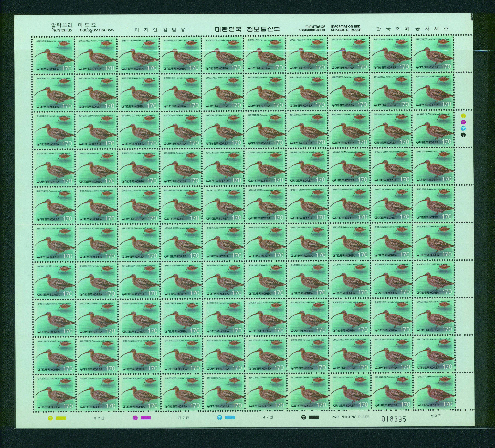Image resolution: width=495 pixels, height=448 pixels.
Task: Select the magenta circle in right side margin
Action: click(463, 122)
